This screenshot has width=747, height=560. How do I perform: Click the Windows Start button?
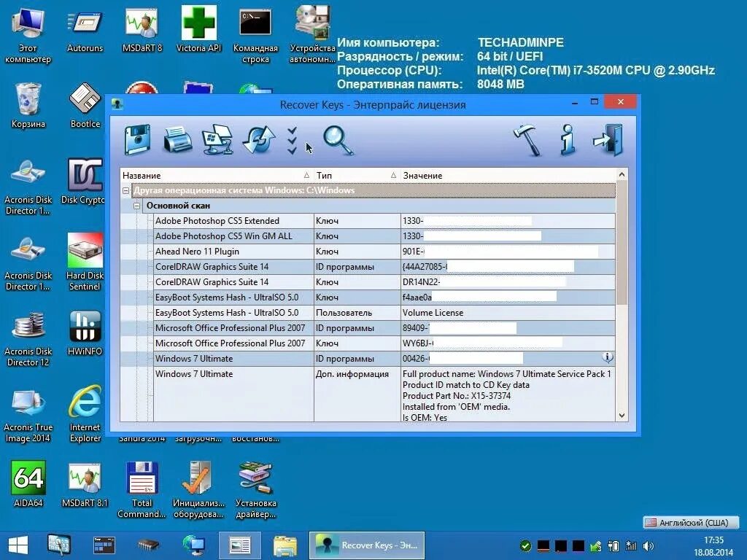click(18, 545)
